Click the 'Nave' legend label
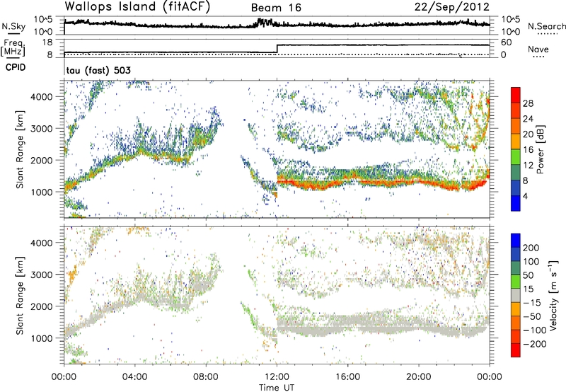The height and width of the screenshot is (392, 566). pyautogui.click(x=538, y=49)
